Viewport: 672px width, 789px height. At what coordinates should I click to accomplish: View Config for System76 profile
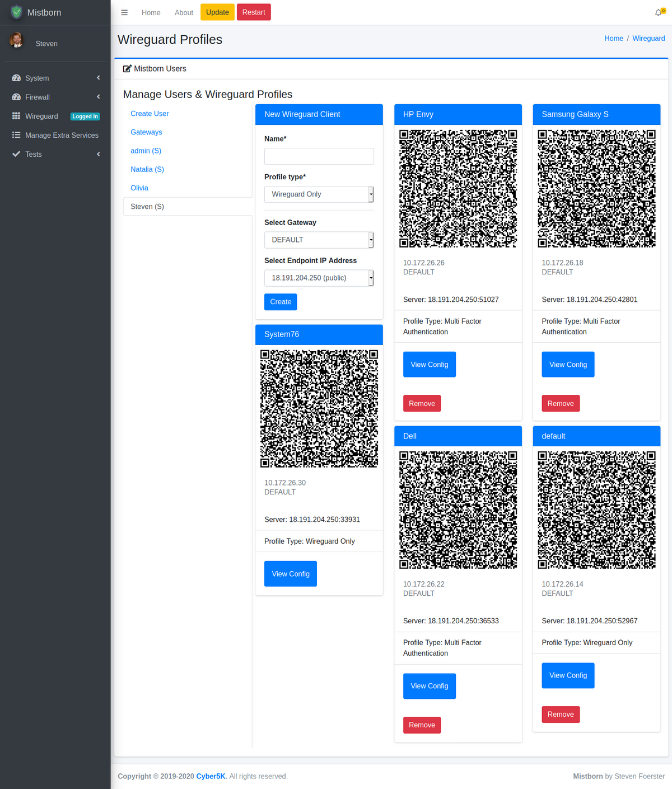[x=291, y=574]
